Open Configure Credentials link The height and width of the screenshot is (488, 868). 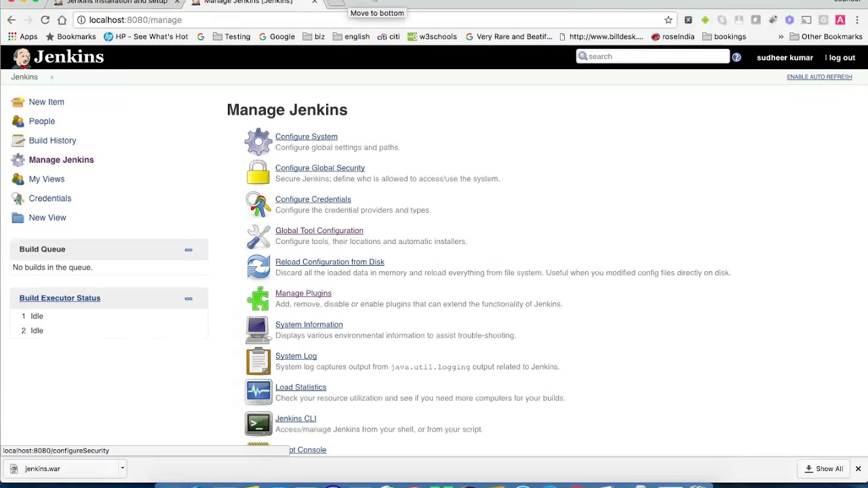tap(313, 199)
